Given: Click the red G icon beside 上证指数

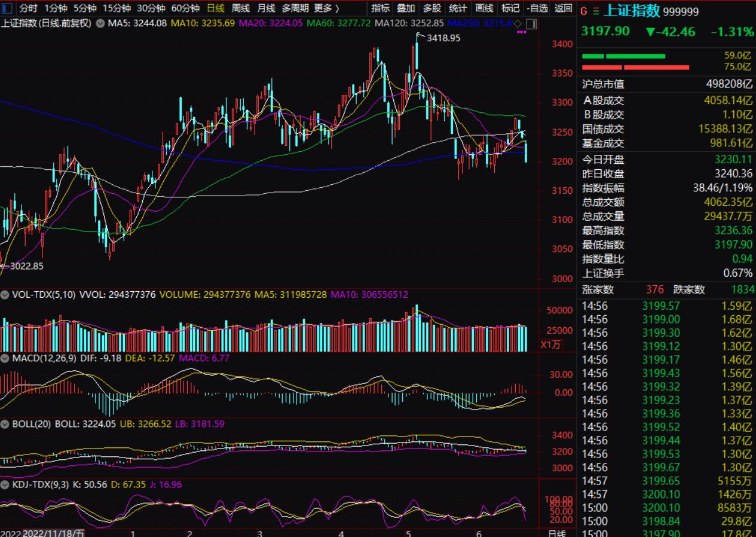Looking at the screenshot, I should pyautogui.click(x=584, y=11).
